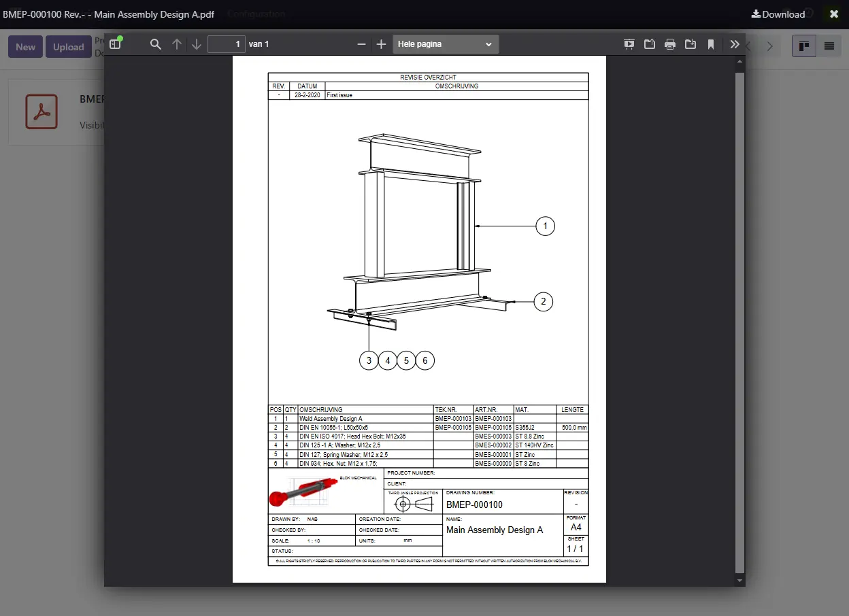Close the PDF preview with the X
Image resolution: width=849 pixels, height=616 pixels.
click(834, 14)
